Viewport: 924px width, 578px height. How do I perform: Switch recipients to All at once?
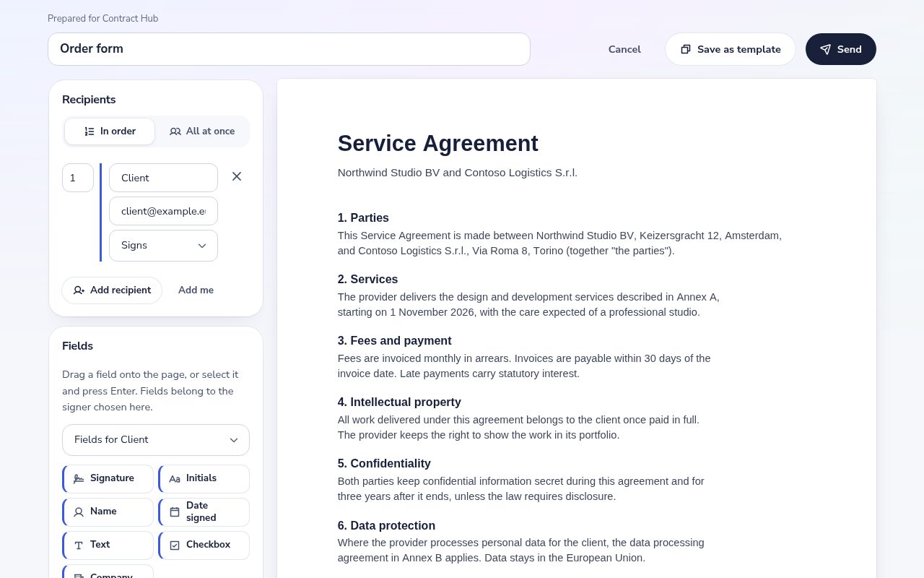point(202,131)
